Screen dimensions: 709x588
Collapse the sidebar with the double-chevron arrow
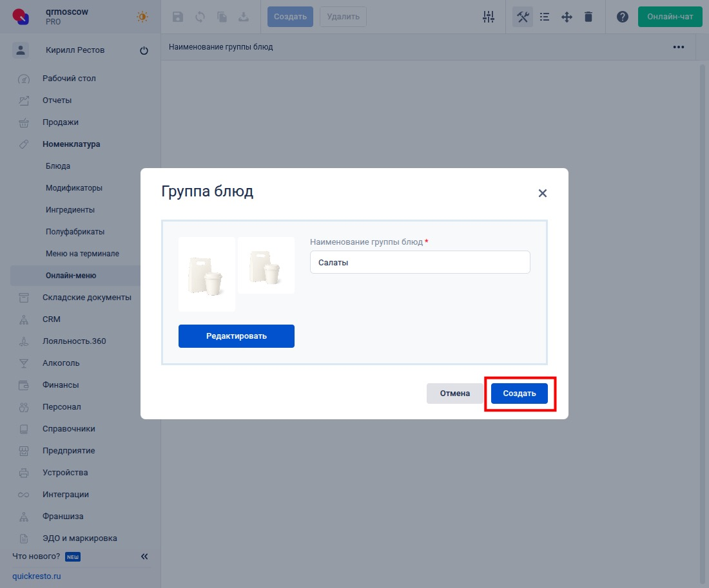click(144, 556)
